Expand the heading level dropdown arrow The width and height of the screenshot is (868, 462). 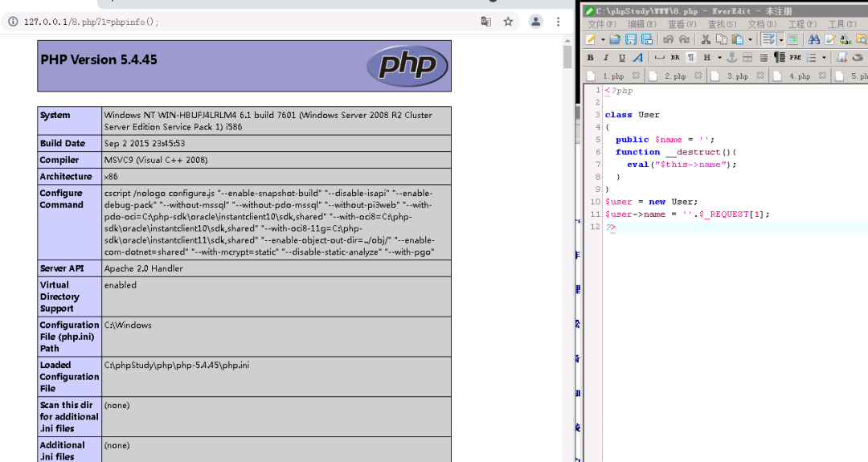(x=719, y=58)
